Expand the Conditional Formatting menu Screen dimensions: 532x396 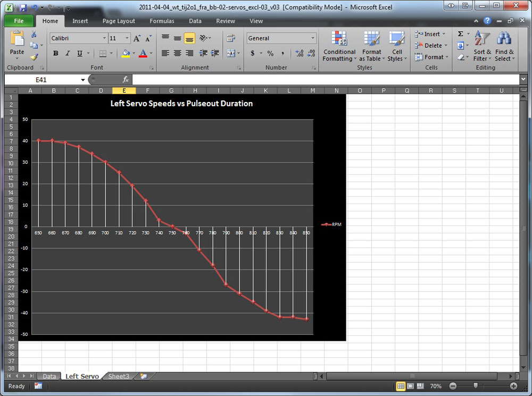coord(339,46)
